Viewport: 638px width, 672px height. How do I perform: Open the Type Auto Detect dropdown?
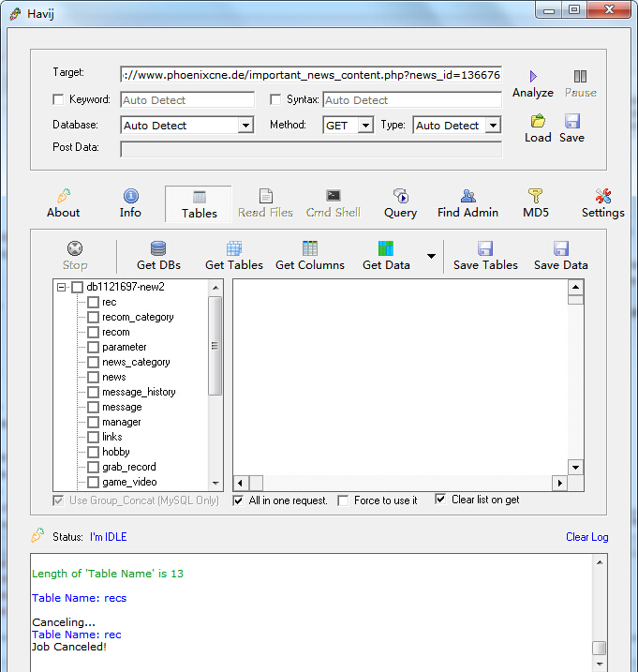coord(493,126)
